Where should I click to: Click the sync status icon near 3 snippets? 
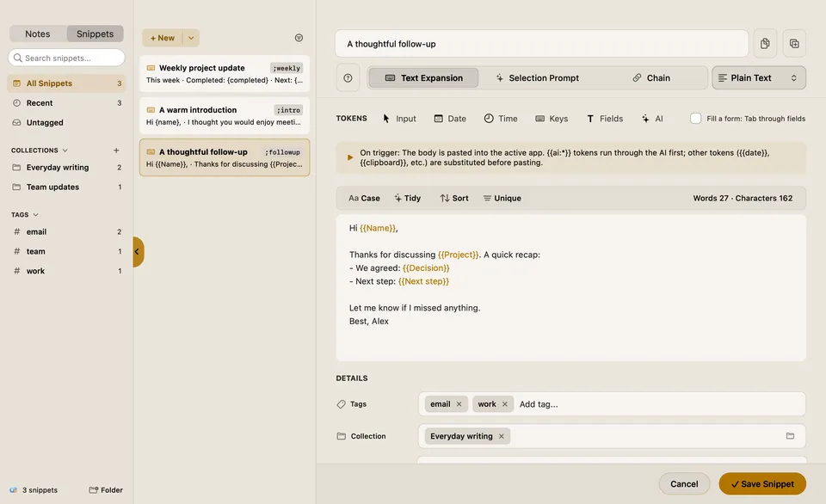13,489
